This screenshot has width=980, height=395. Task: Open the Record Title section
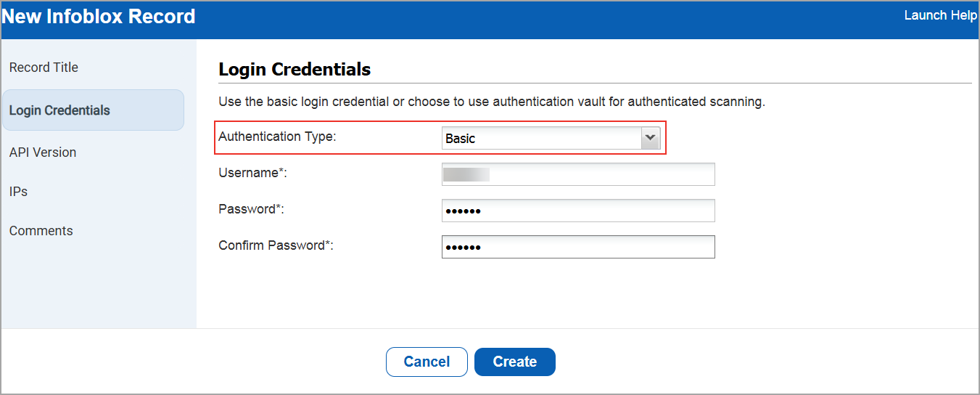pyautogui.click(x=44, y=68)
